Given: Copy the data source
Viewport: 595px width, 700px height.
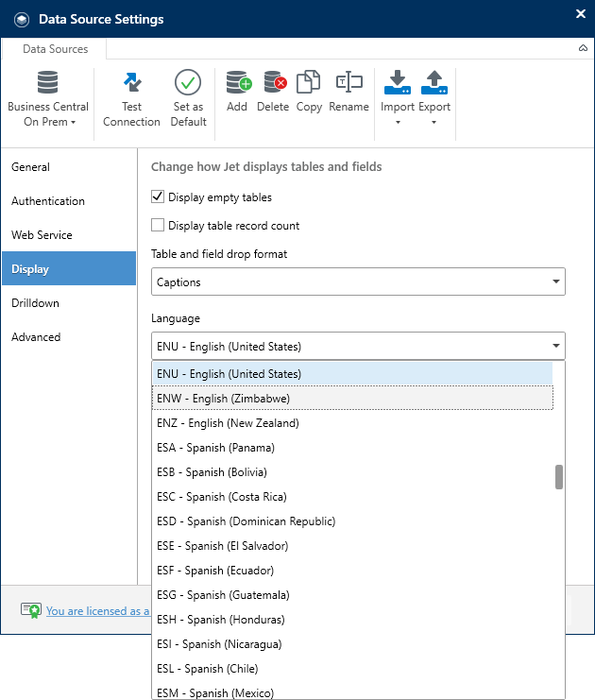Looking at the screenshot, I should (309, 91).
